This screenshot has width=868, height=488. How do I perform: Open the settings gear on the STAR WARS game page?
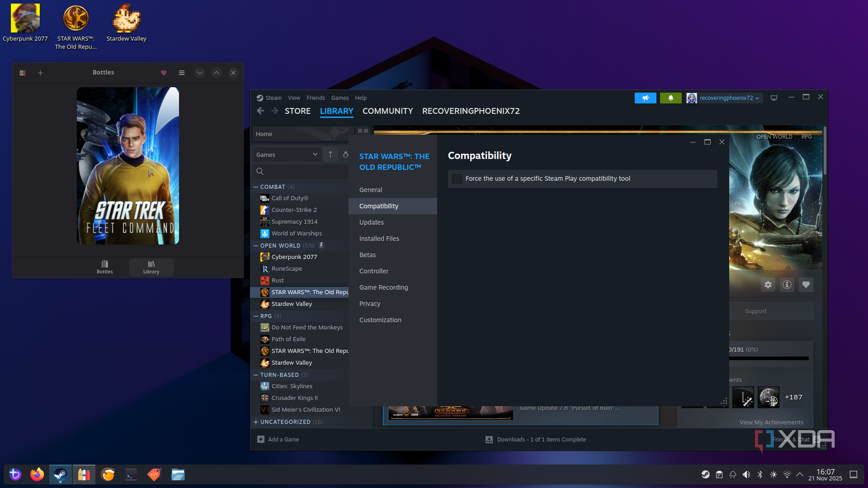[x=768, y=284]
